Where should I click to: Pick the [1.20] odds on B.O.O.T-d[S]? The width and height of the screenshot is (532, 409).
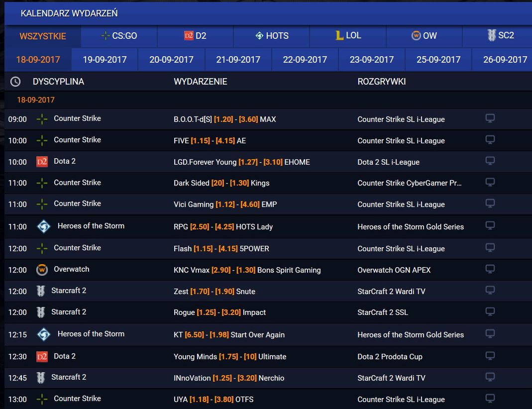point(223,119)
